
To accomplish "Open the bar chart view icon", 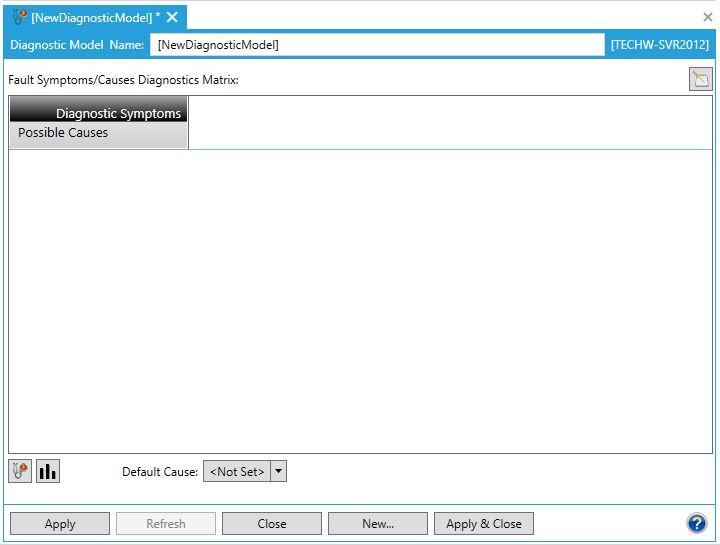I will coord(48,471).
